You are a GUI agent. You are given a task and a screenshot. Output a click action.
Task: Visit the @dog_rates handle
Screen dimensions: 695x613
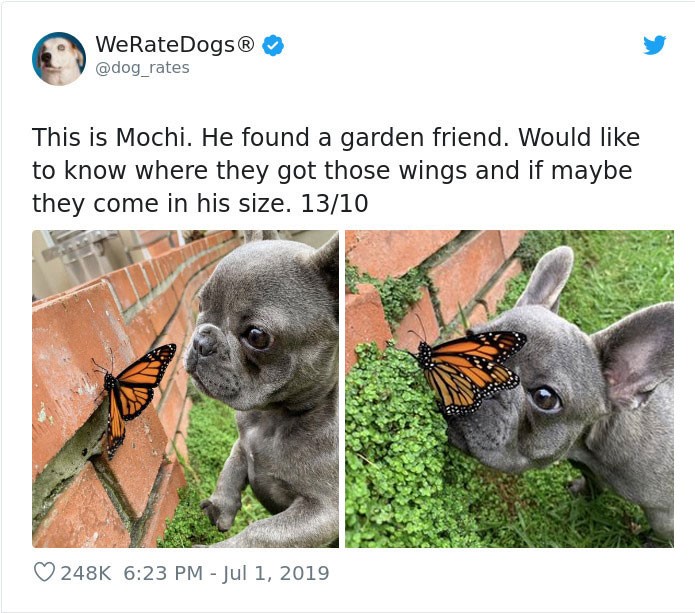[142, 68]
